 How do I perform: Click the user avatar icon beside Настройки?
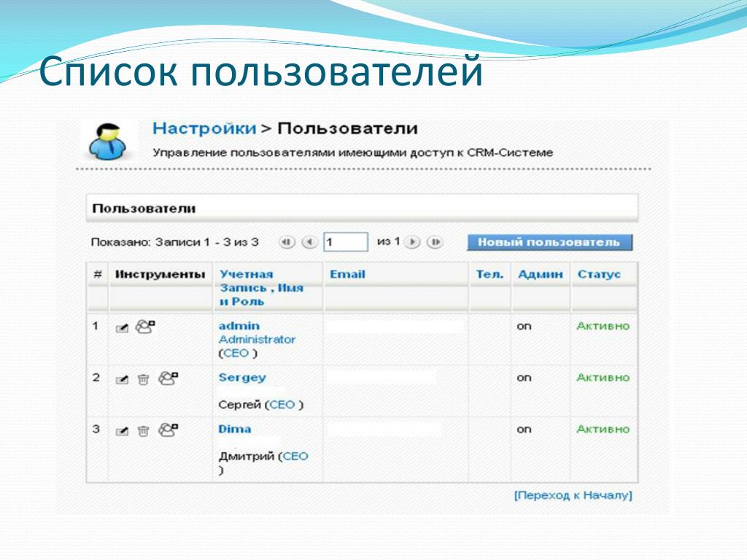pos(108,141)
